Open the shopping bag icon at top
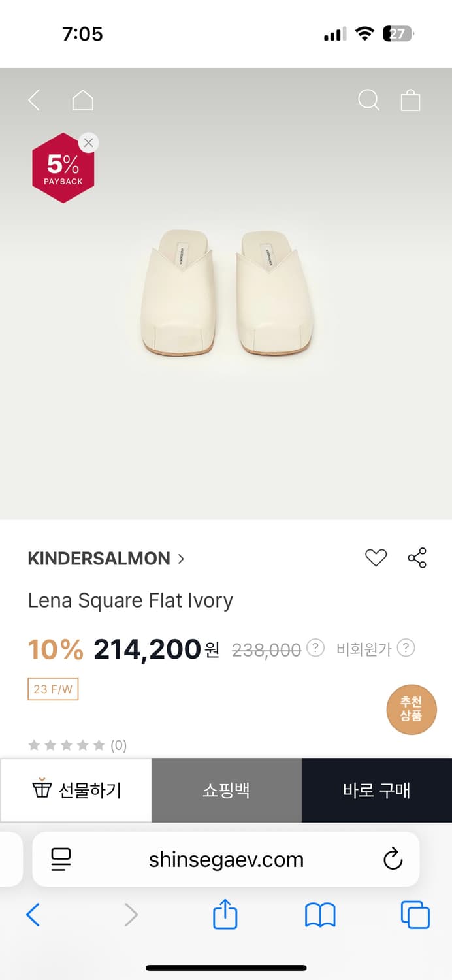The height and width of the screenshot is (980, 452). pos(410,101)
